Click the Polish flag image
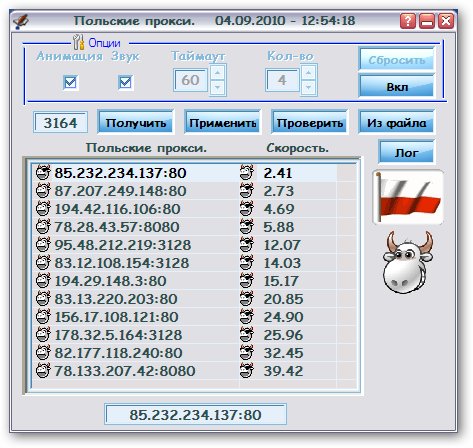Screen dimensions: 473x448 tap(408, 197)
